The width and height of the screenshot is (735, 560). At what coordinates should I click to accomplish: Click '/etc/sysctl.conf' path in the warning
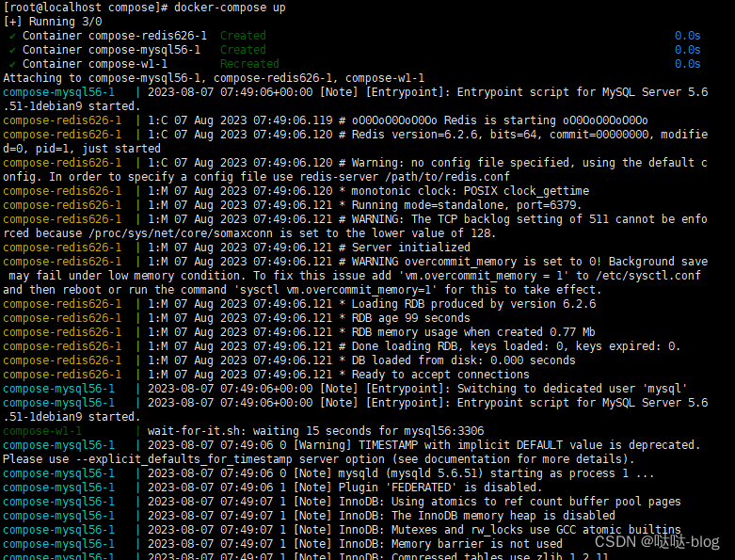[x=648, y=276]
